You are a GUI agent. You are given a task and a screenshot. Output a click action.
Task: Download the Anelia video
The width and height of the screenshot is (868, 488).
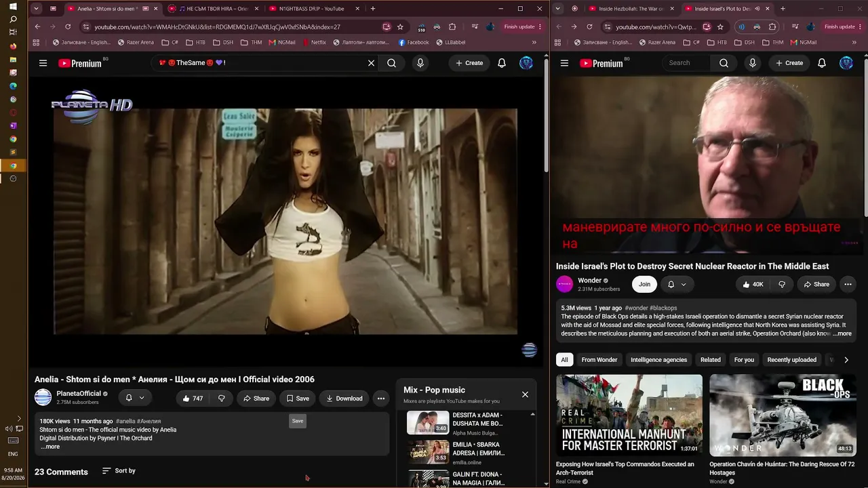344,399
